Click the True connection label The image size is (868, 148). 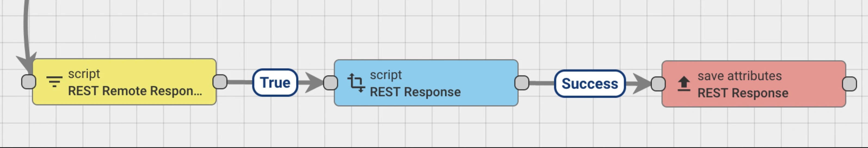pyautogui.click(x=275, y=83)
